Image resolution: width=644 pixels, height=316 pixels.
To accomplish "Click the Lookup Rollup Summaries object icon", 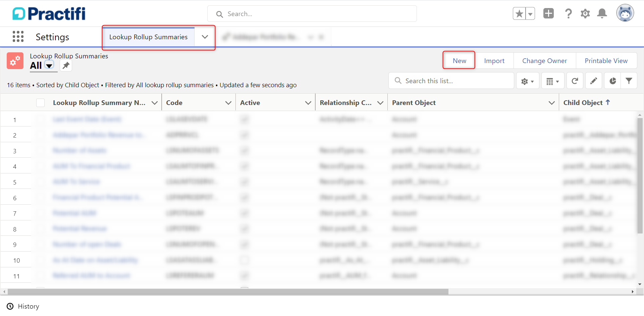I will point(15,61).
